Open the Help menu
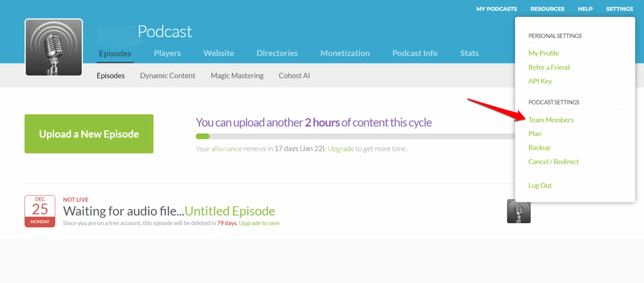This screenshot has width=644, height=283. [585, 9]
